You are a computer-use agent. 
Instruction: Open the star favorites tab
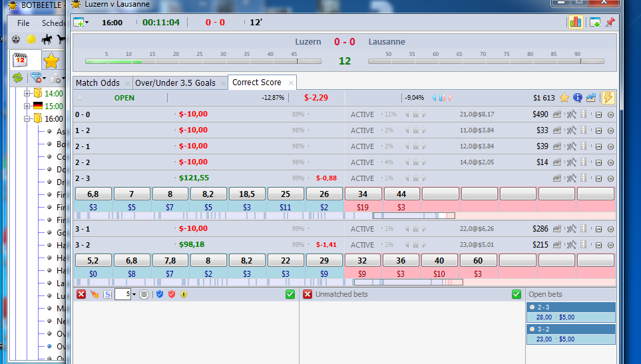click(x=51, y=61)
